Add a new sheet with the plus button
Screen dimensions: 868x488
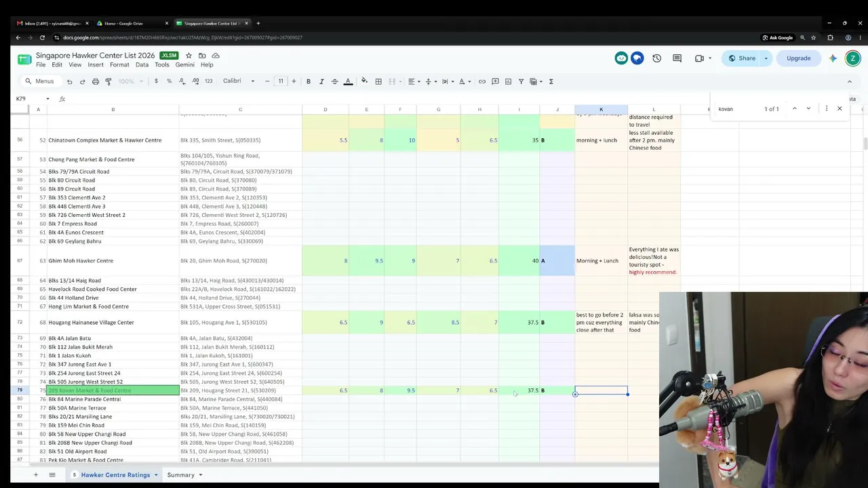(36, 475)
